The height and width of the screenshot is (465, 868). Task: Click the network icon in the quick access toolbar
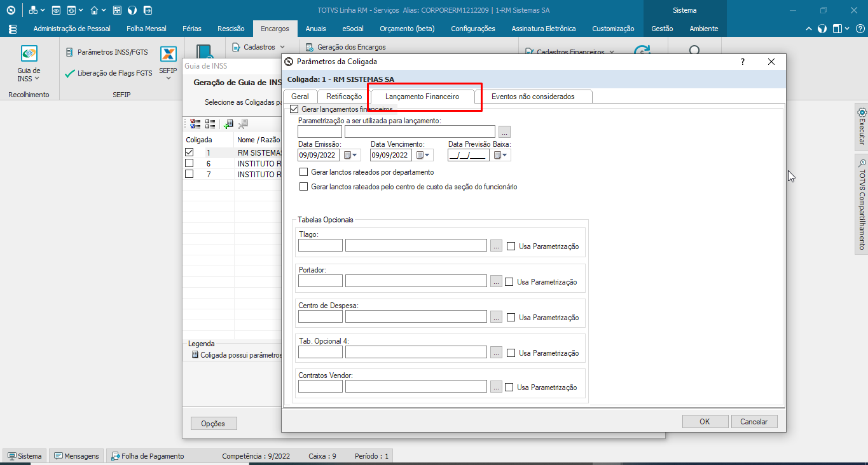33,10
